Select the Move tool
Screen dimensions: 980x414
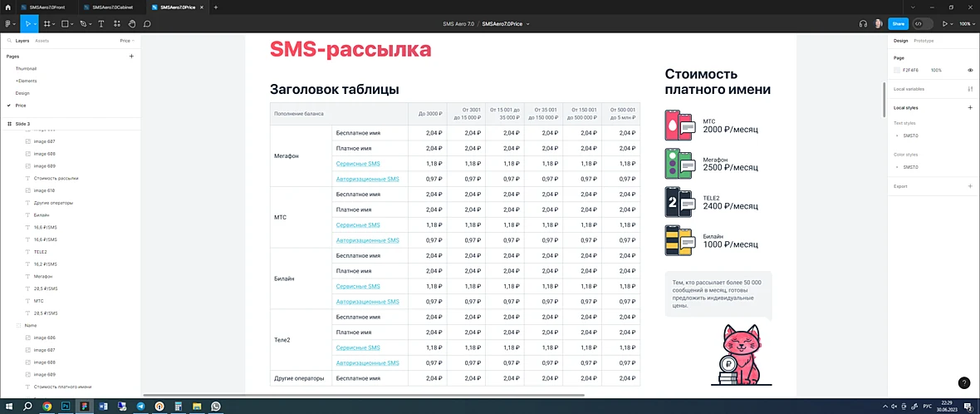(x=27, y=24)
